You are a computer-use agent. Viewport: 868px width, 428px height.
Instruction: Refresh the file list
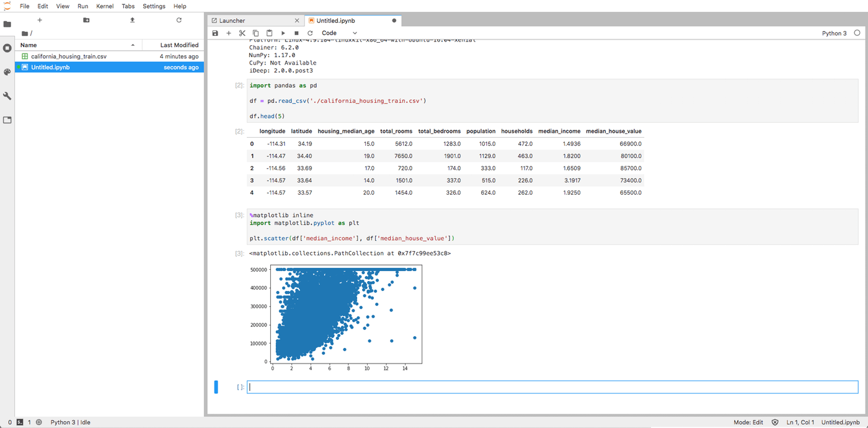(179, 20)
